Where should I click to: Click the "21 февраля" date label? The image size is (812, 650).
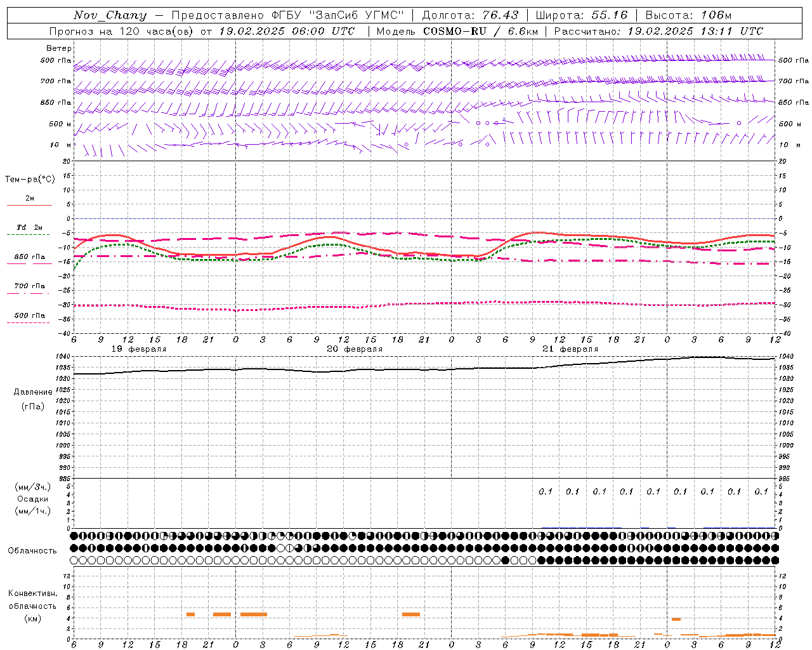pos(570,349)
